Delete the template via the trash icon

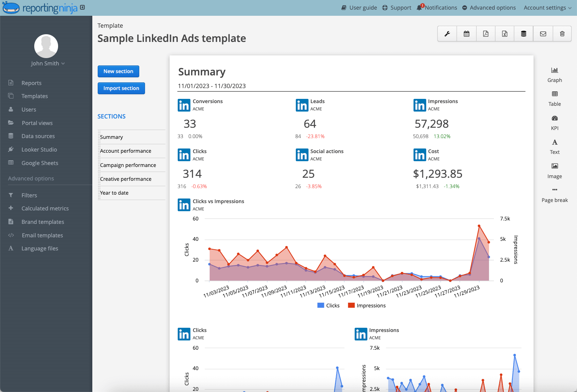coord(562,33)
